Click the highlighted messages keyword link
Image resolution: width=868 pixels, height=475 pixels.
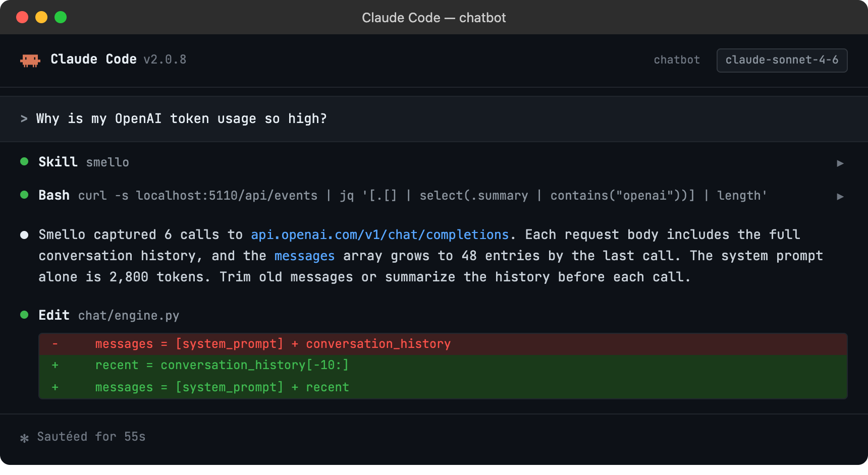pyautogui.click(x=304, y=256)
